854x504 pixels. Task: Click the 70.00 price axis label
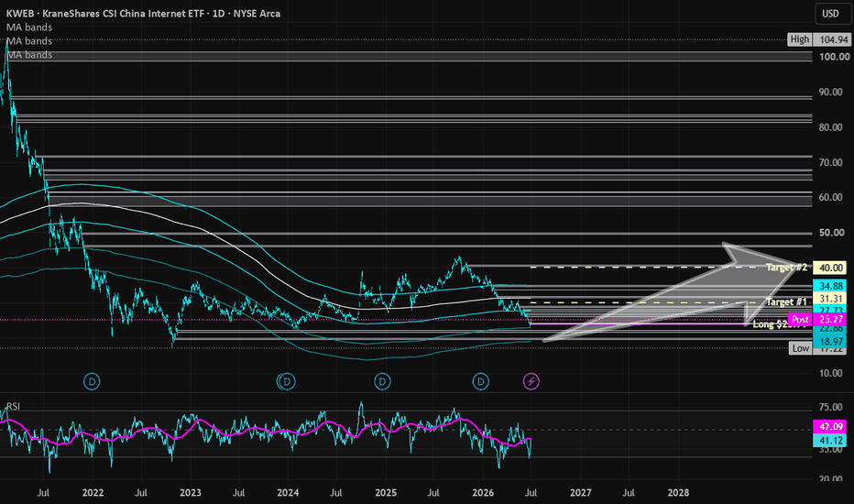[x=830, y=162]
